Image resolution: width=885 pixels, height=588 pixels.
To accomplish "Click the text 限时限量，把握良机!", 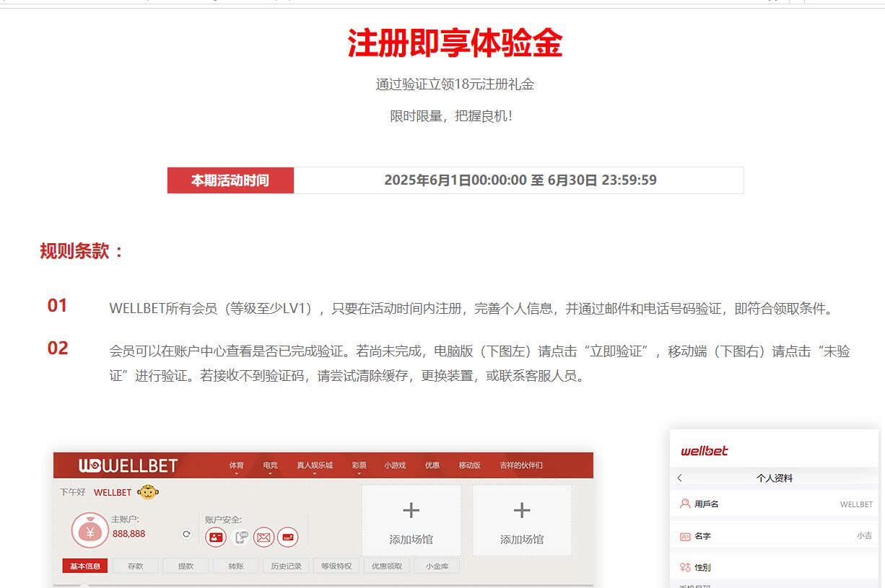I will pos(452,116).
